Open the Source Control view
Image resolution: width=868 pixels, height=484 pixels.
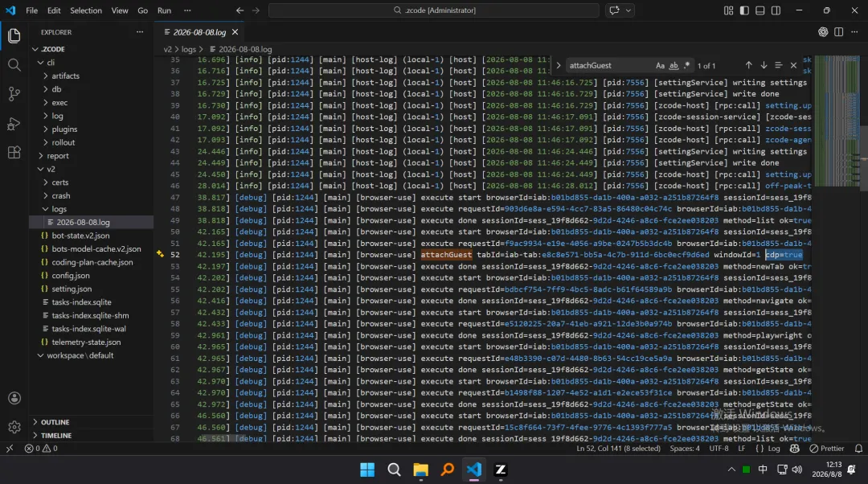point(14,94)
